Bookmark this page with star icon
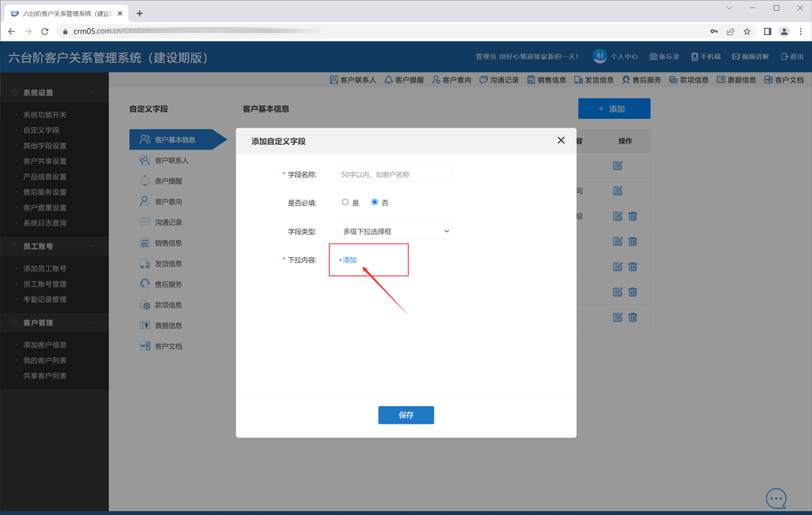The width and height of the screenshot is (812, 515). [x=747, y=31]
